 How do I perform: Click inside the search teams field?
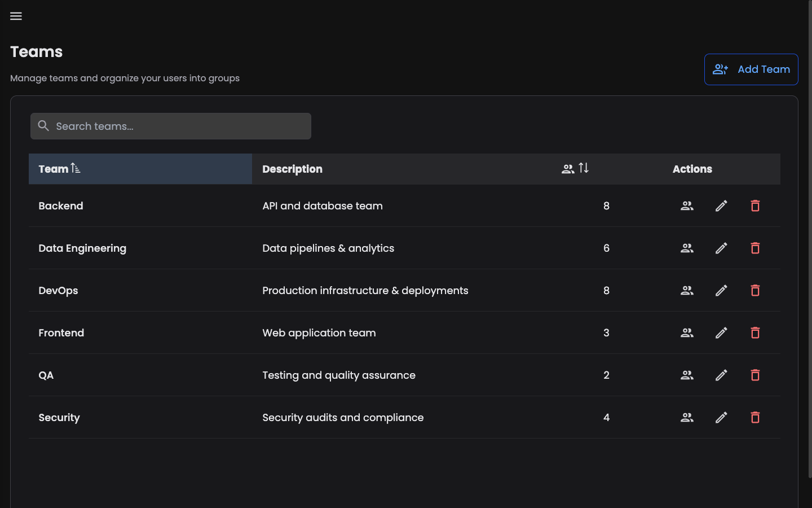pos(169,126)
